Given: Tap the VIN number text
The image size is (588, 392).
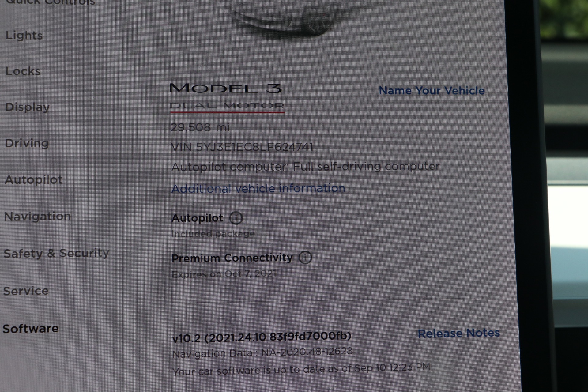Looking at the screenshot, I should pyautogui.click(x=242, y=147).
